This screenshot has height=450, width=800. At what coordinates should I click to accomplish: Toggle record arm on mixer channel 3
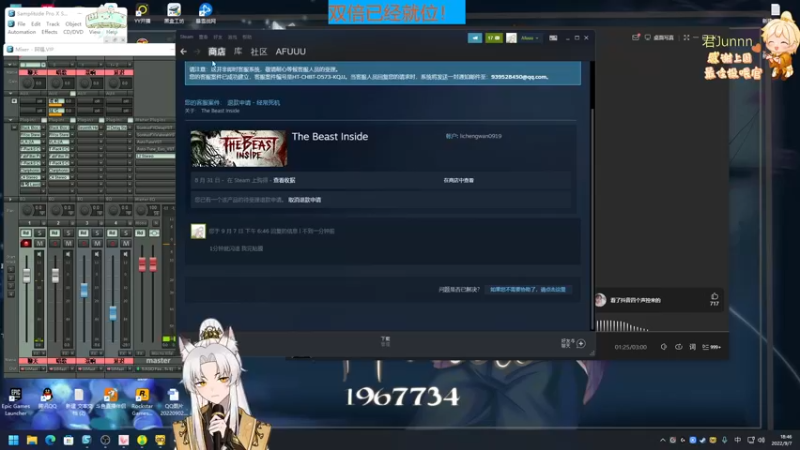click(x=83, y=243)
